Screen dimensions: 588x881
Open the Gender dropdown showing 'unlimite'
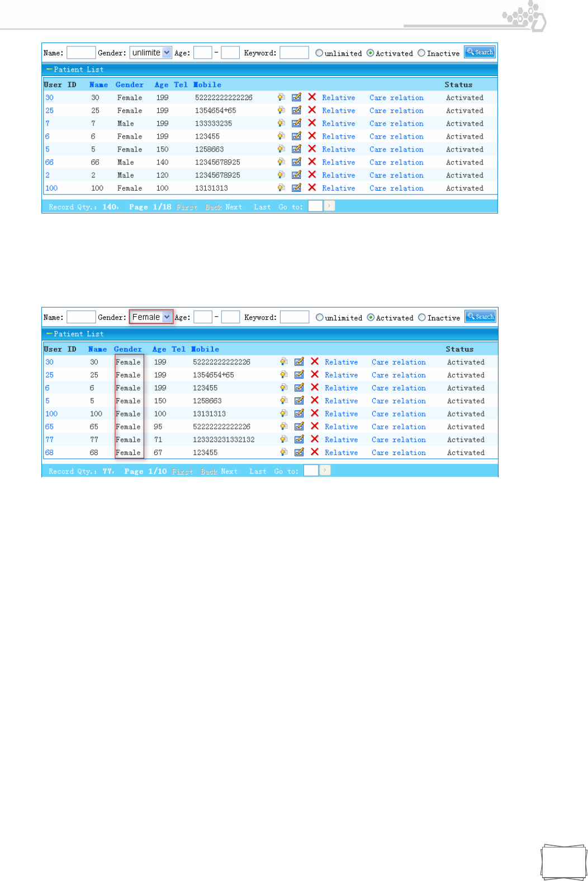(150, 53)
